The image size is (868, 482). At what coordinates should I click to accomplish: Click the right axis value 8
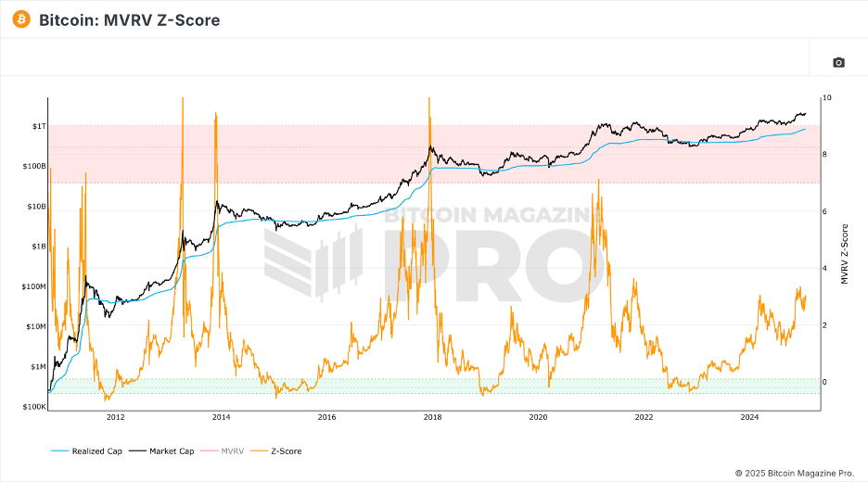pyautogui.click(x=824, y=155)
